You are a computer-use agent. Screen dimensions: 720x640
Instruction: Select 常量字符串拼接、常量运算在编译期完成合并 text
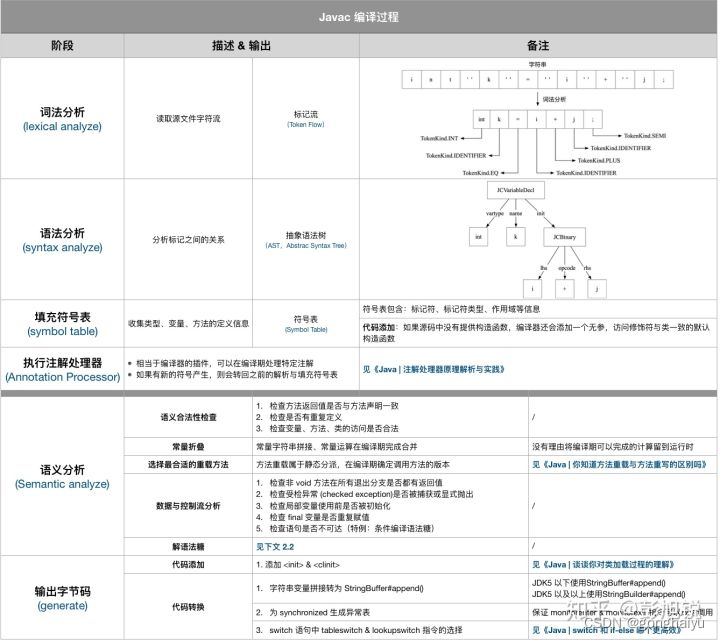pyautogui.click(x=336, y=446)
